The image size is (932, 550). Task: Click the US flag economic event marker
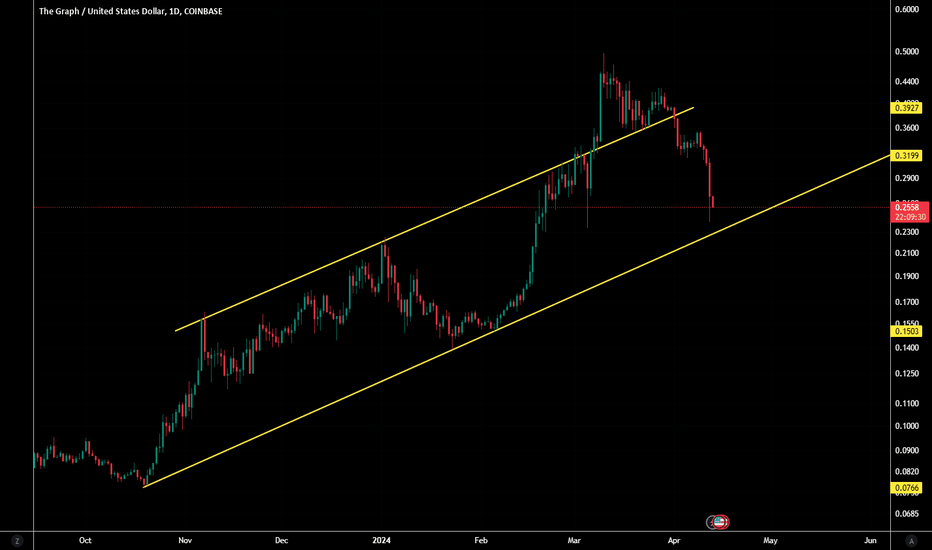point(720,522)
